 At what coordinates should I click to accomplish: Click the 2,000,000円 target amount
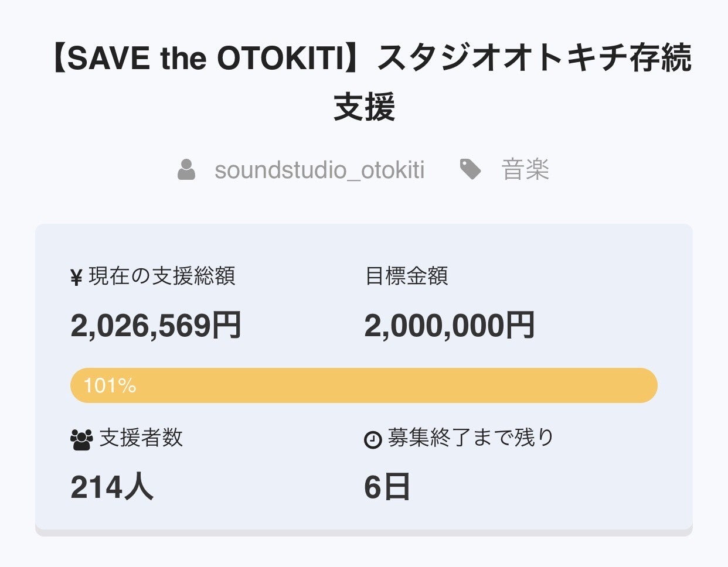450,326
